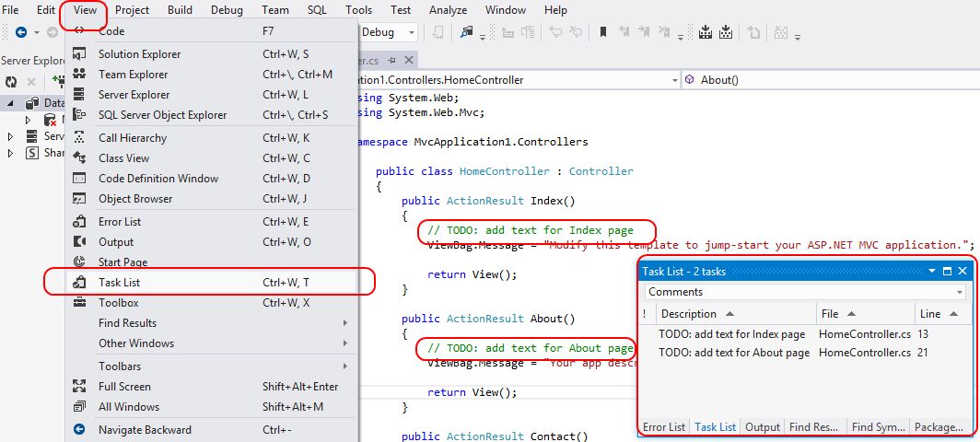Image resolution: width=980 pixels, height=442 pixels.
Task: Open Task List window position dropdown arrow
Action: tap(932, 271)
